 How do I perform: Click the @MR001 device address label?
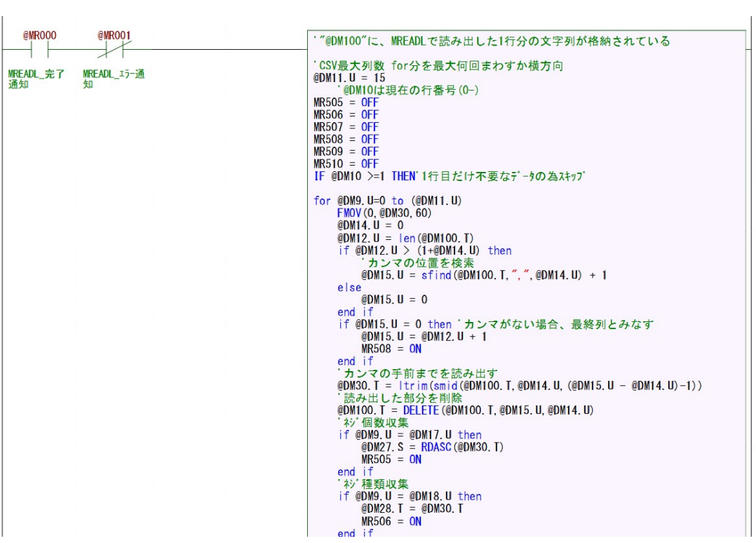114,35
